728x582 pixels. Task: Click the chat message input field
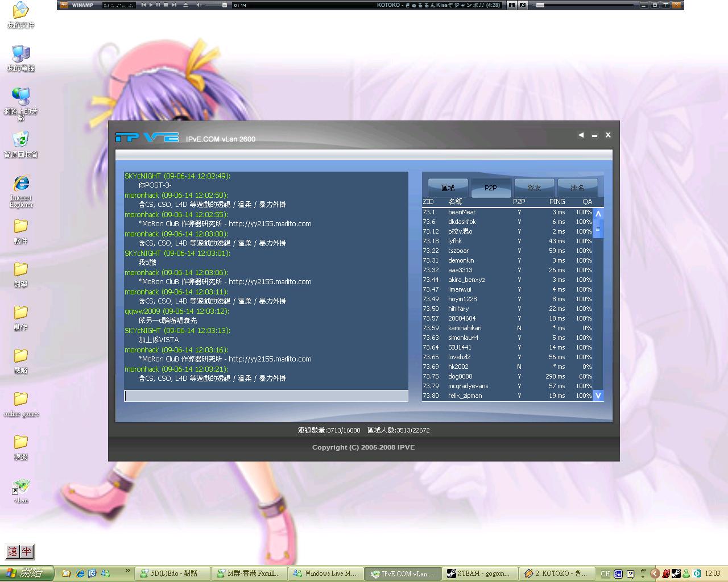click(x=266, y=396)
